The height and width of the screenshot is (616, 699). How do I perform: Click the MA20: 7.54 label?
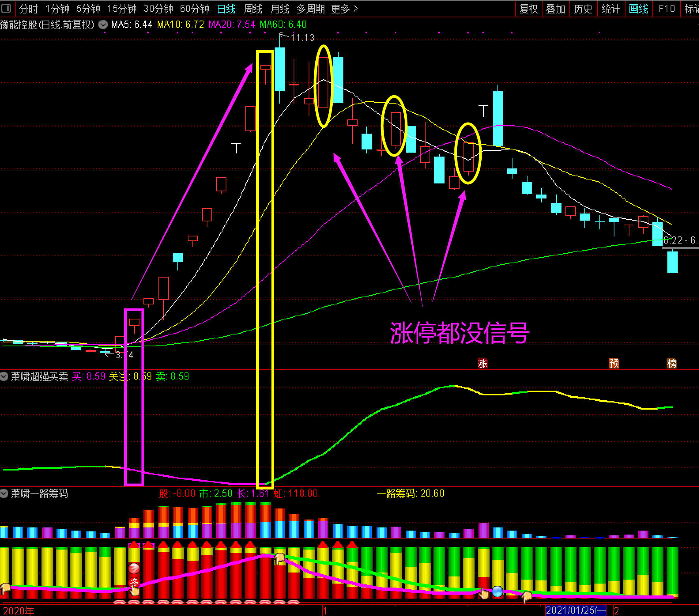(232, 25)
